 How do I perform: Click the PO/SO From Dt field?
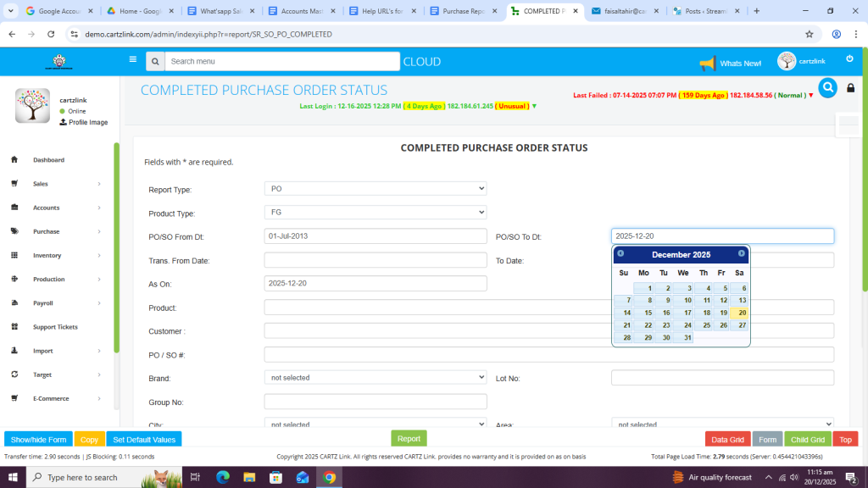pos(376,236)
